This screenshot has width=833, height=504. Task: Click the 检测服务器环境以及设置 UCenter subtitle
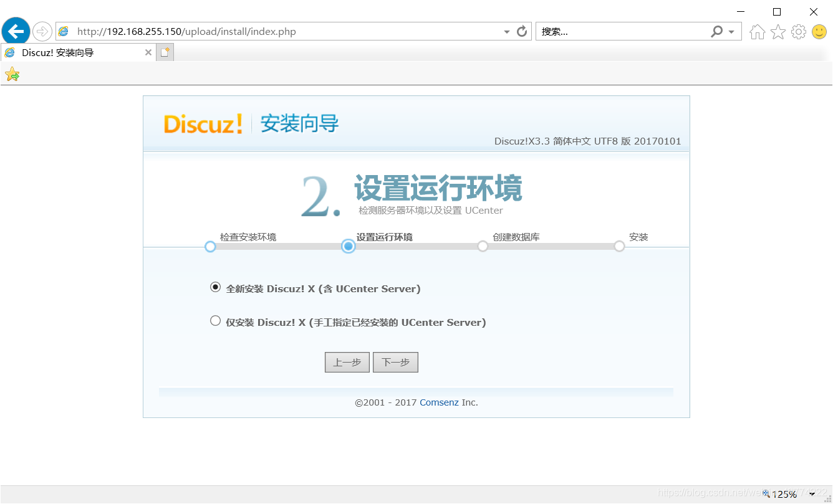tap(431, 211)
